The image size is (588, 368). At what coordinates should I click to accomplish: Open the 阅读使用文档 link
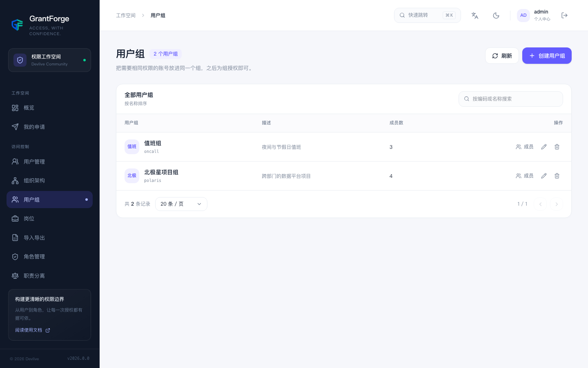tap(33, 330)
